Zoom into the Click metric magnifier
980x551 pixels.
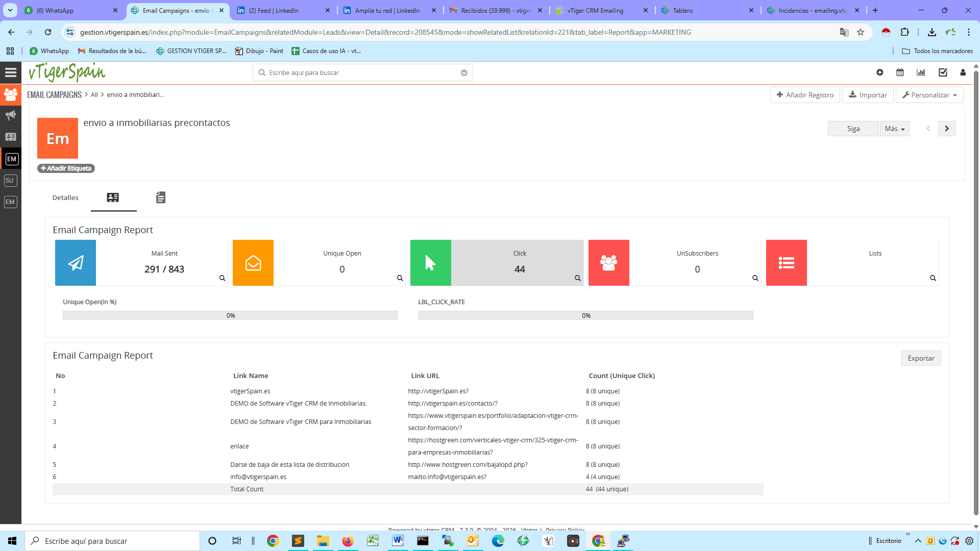click(577, 278)
